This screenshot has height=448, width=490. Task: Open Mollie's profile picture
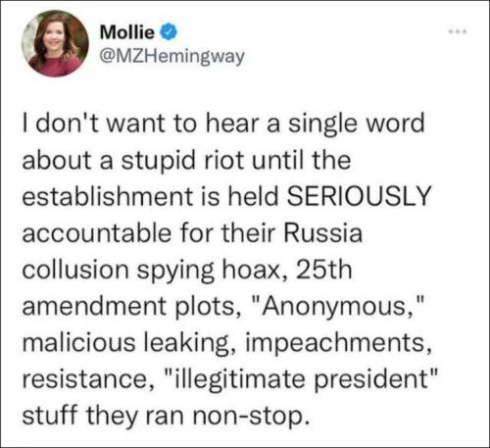pos(55,43)
